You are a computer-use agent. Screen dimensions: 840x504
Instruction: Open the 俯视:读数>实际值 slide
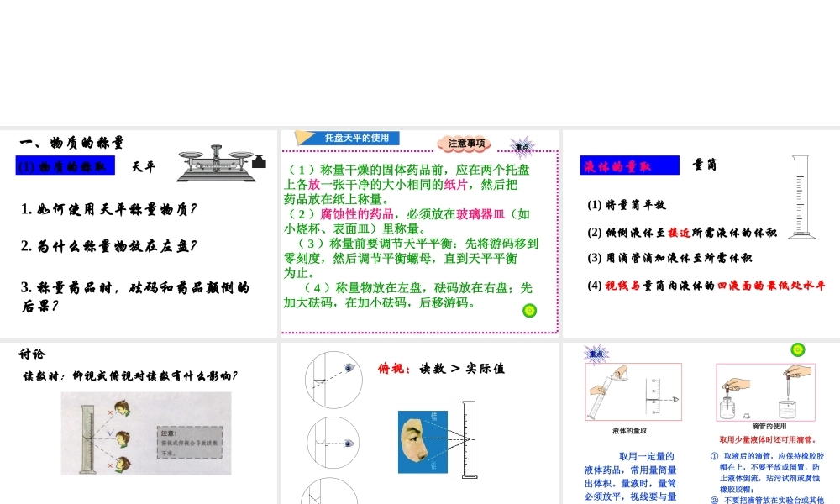pyautogui.click(x=419, y=423)
